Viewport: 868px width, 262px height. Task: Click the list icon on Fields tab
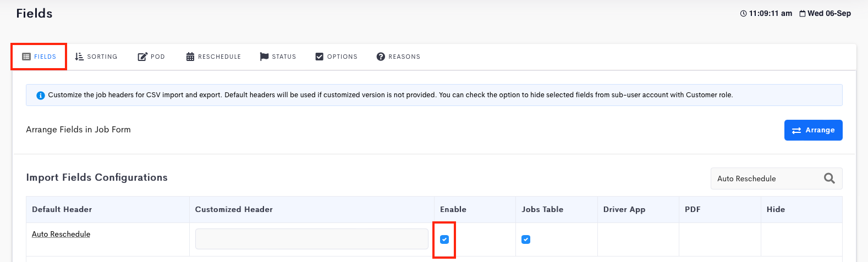pyautogui.click(x=26, y=57)
